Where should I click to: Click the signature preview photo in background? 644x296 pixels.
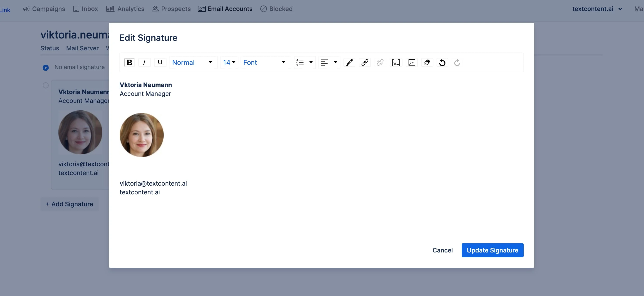(x=80, y=132)
